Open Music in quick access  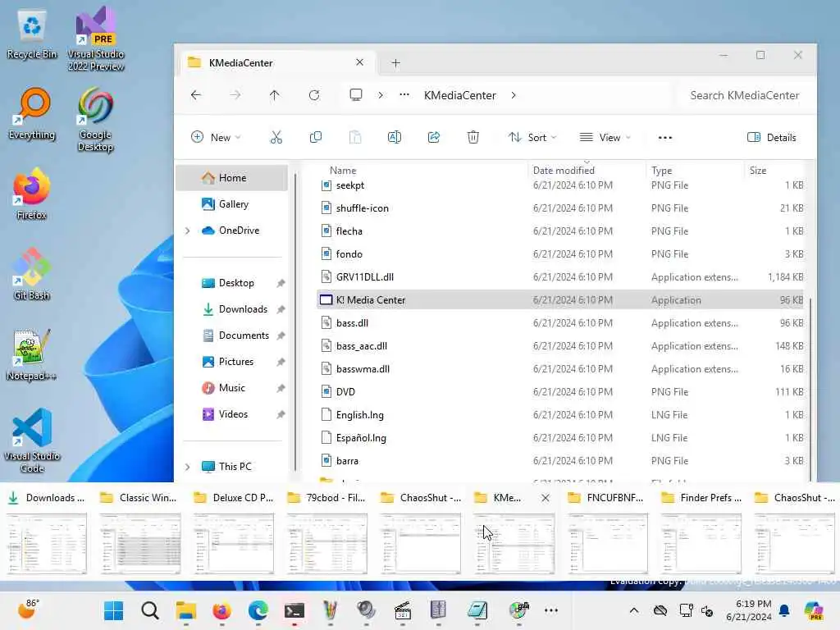pyautogui.click(x=232, y=388)
